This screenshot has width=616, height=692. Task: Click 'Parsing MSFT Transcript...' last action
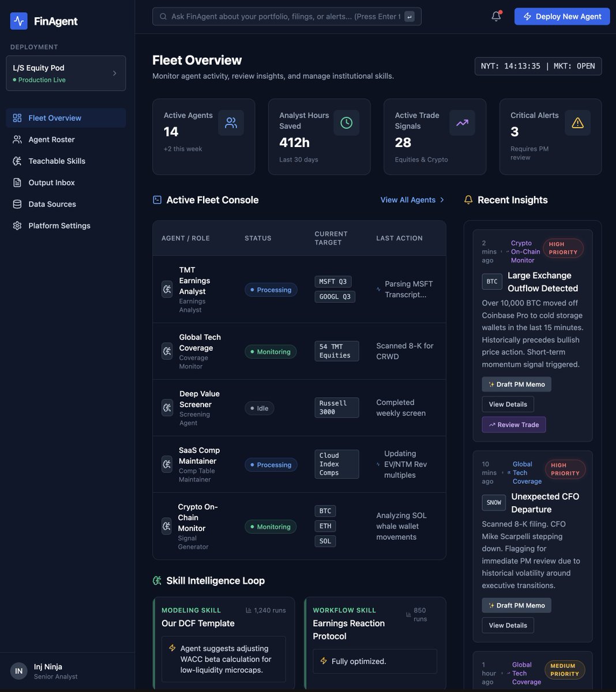409,289
